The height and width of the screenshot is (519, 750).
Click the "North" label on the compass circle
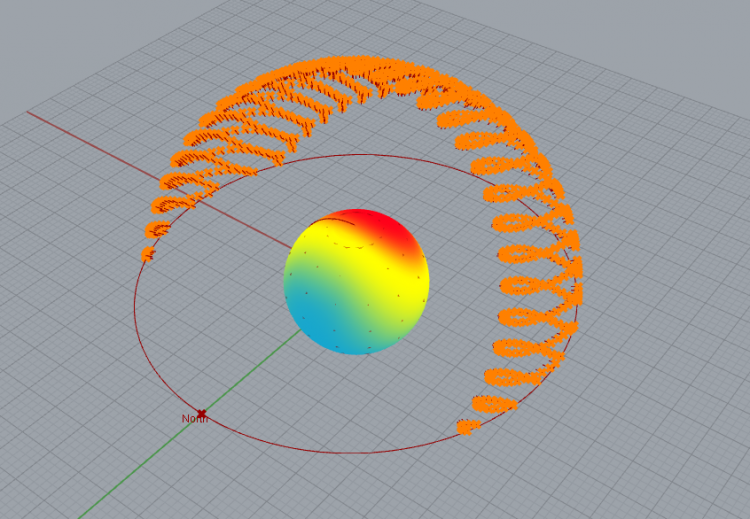(195, 419)
